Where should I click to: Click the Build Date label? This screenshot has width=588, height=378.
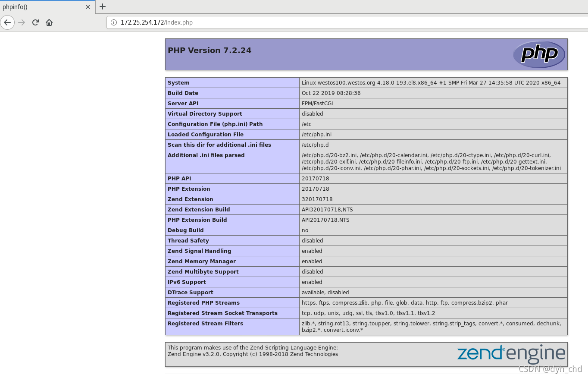point(183,93)
